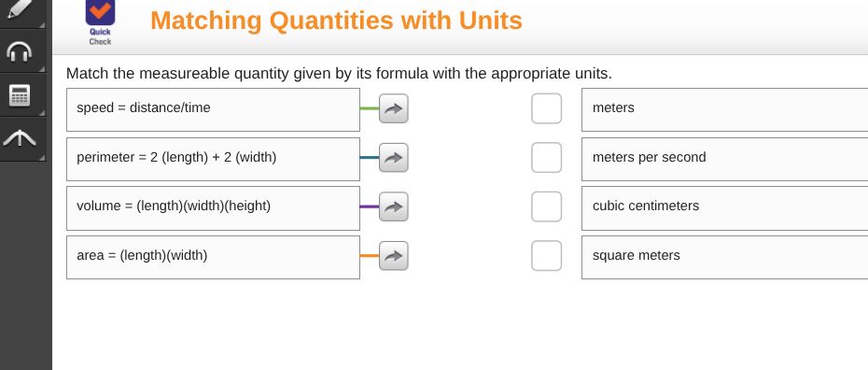Click the Quick Check checkmark icon
Screen dimensions: 868x370
[x=100, y=12]
